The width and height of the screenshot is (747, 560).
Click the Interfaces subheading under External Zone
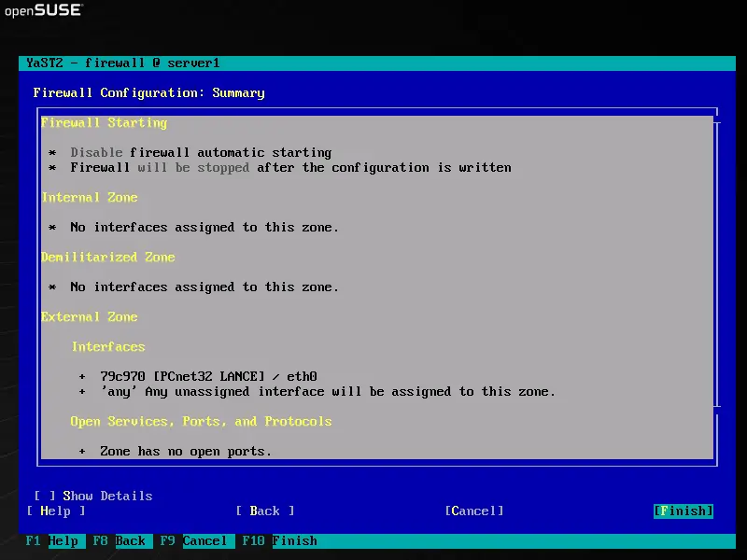pyautogui.click(x=107, y=346)
